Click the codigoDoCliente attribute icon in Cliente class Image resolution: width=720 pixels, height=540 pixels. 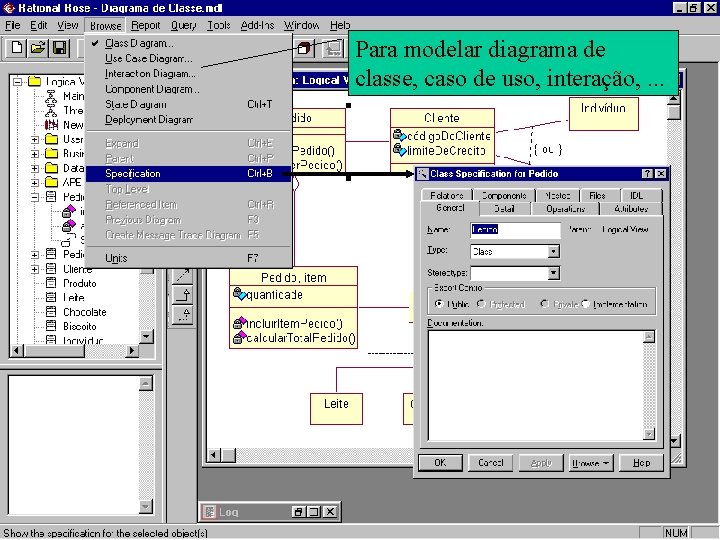click(399, 135)
